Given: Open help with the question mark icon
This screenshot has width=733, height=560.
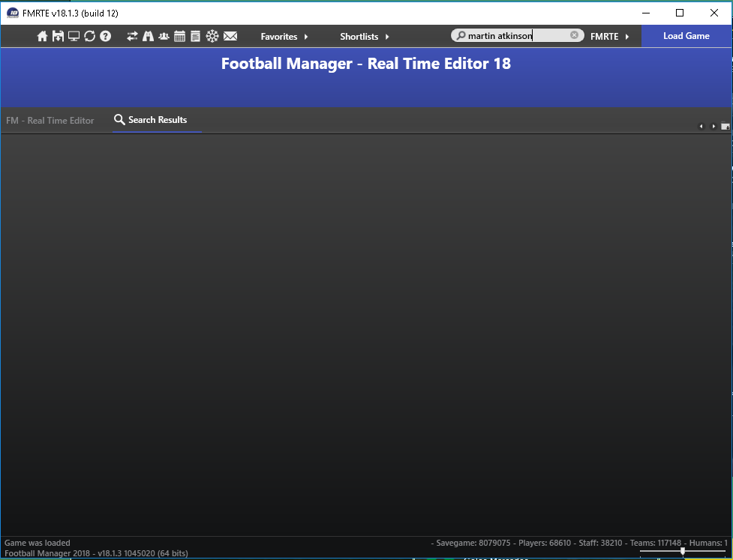Looking at the screenshot, I should tap(106, 36).
